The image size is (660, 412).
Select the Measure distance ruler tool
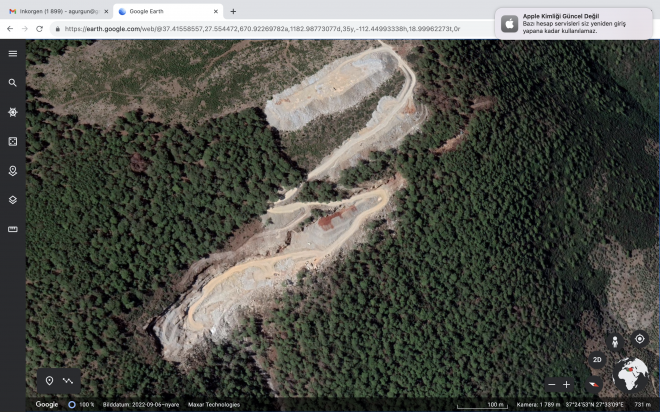coord(12,229)
